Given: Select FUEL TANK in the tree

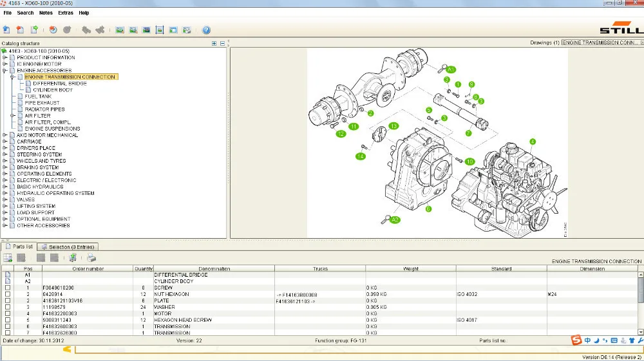Looking at the screenshot, I should tap(38, 97).
